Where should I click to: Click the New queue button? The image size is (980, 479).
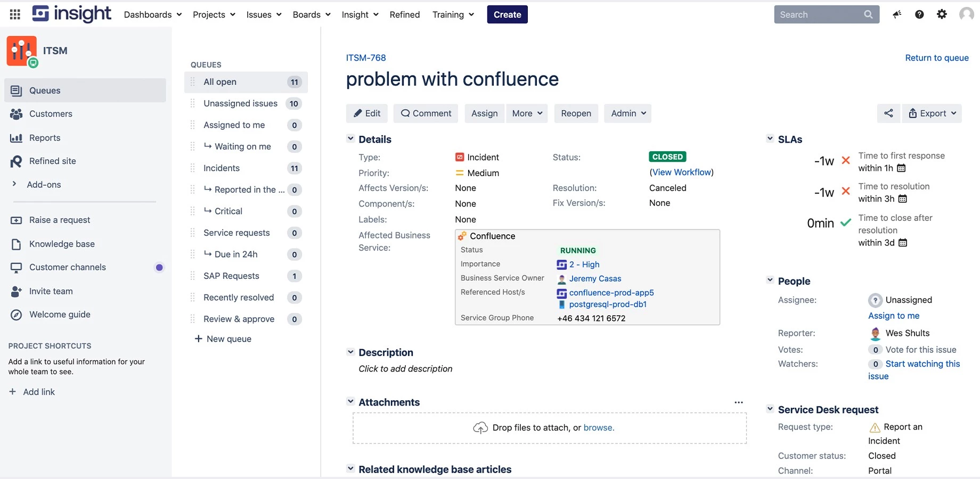223,339
